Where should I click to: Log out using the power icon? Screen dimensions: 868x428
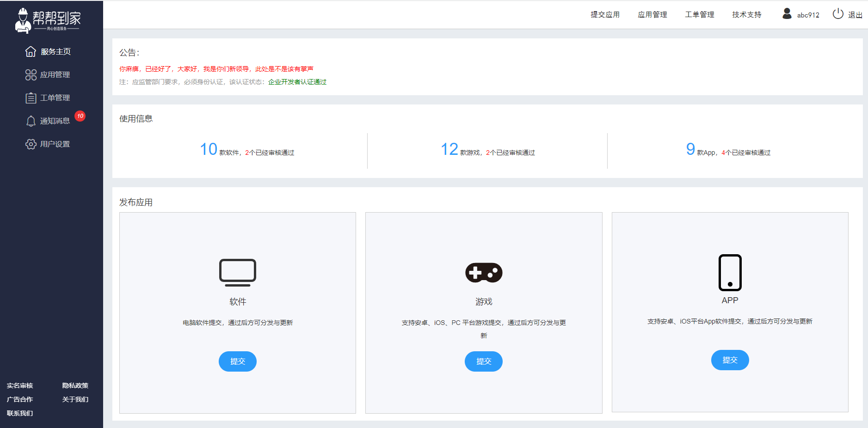point(837,14)
